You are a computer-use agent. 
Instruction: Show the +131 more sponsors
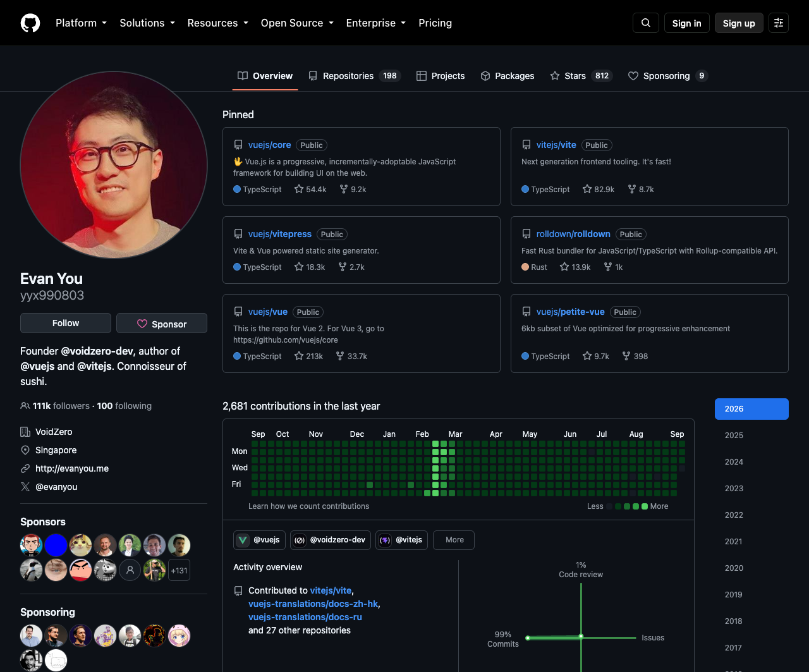(x=179, y=570)
